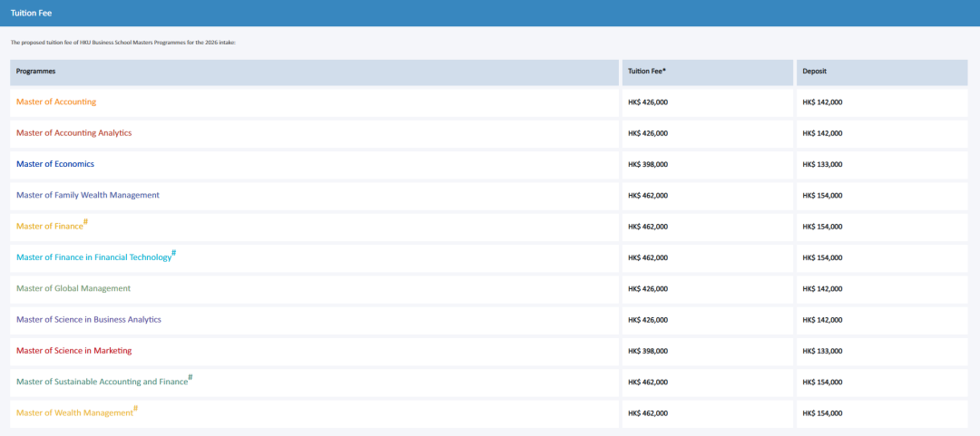This screenshot has height=436, width=980.
Task: Click the blue Tuition Fee section title bar
Action: click(x=490, y=13)
